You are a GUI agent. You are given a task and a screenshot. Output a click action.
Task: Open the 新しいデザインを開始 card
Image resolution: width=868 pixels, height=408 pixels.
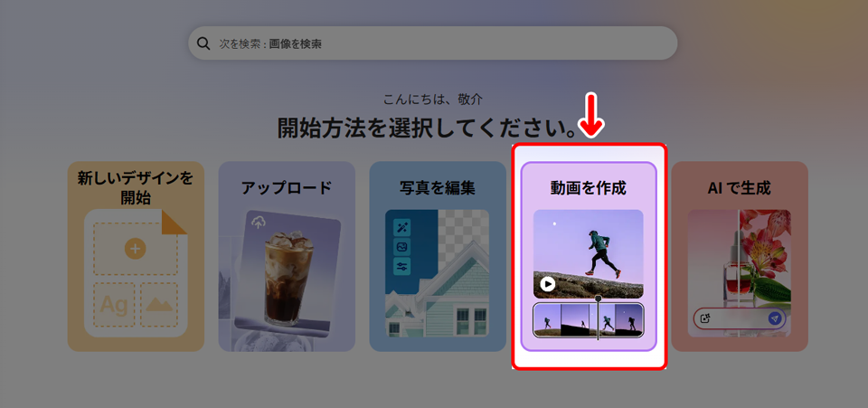pos(135,187)
